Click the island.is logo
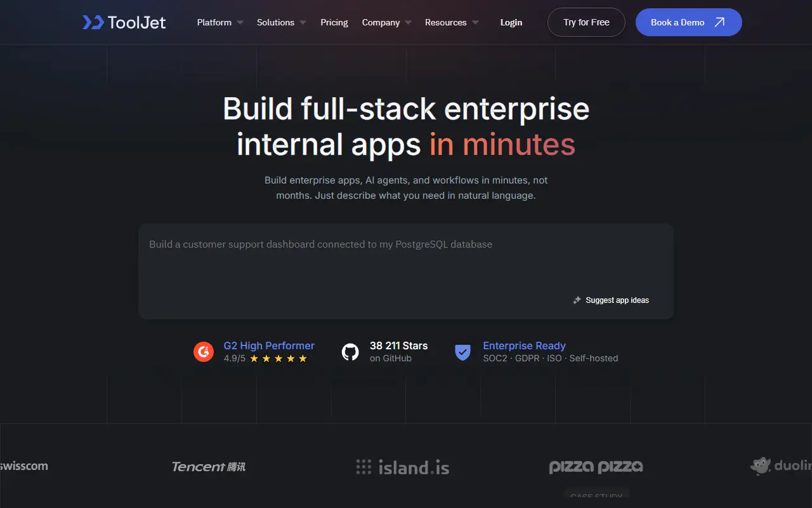The image size is (812, 508). click(x=403, y=467)
